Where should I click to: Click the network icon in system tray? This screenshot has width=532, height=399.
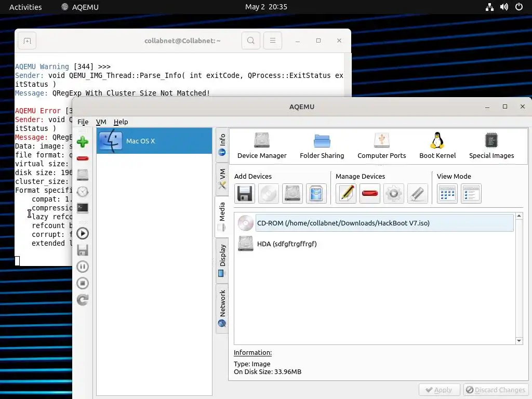click(x=489, y=7)
